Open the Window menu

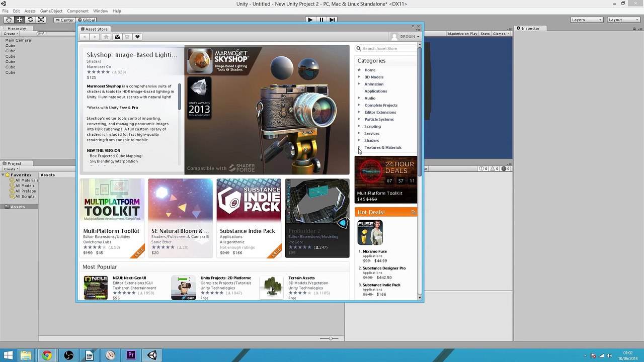100,11
